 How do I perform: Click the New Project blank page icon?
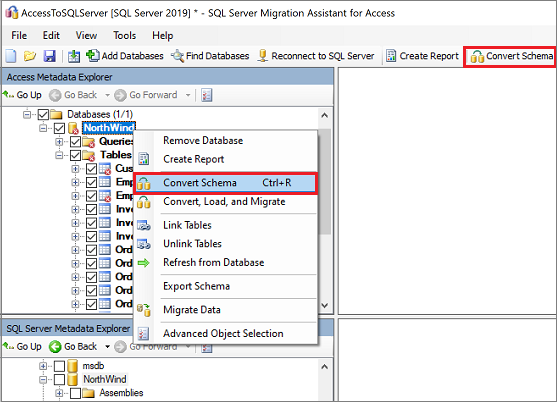(11, 56)
